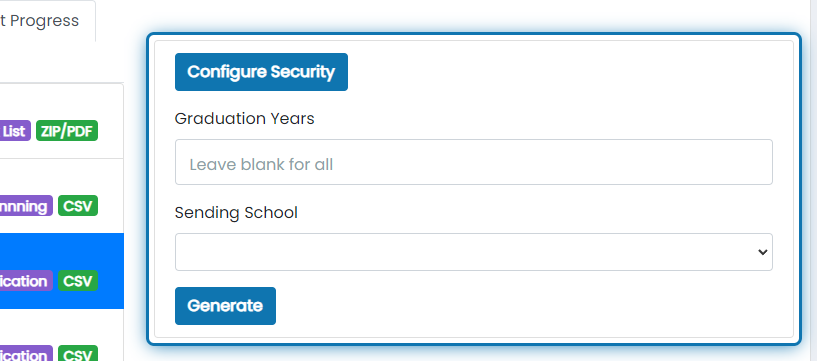Click the Generate button

(225, 306)
